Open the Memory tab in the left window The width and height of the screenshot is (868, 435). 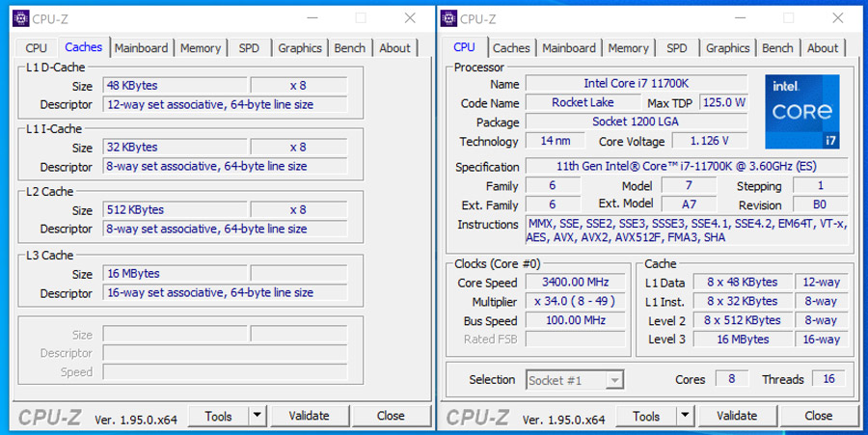point(201,48)
